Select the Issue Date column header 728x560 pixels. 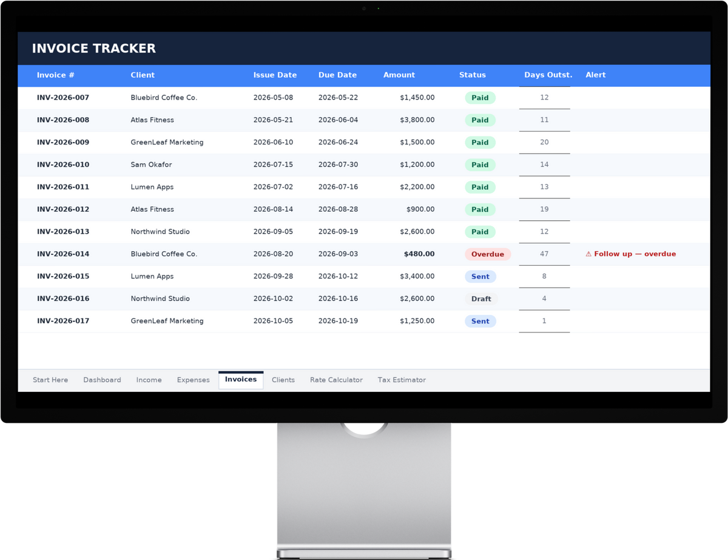click(x=275, y=75)
